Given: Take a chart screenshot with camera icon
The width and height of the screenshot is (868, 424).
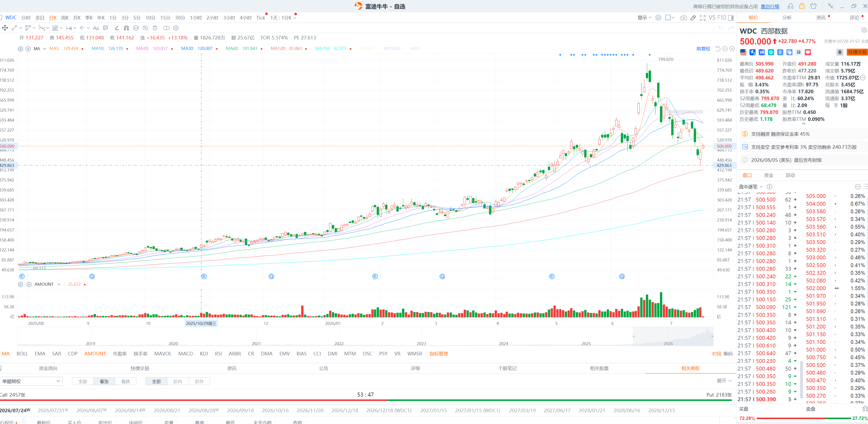Looking at the screenshot, I should pos(684,18).
